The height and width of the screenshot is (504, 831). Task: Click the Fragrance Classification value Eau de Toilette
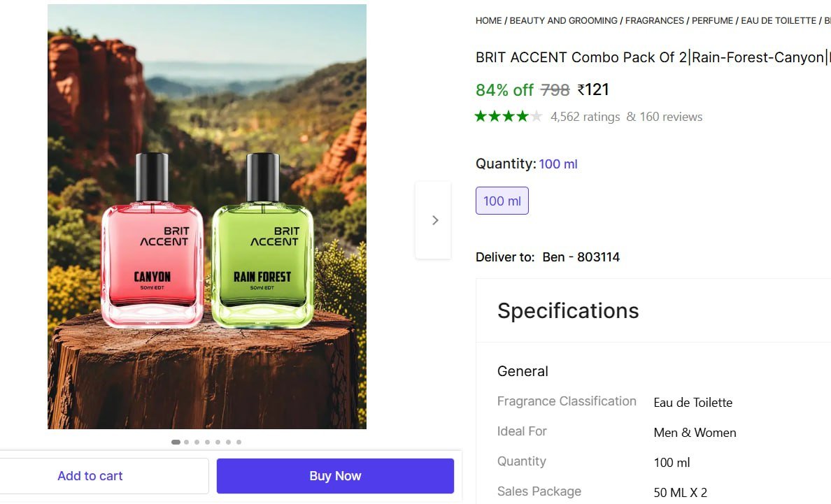[692, 403]
